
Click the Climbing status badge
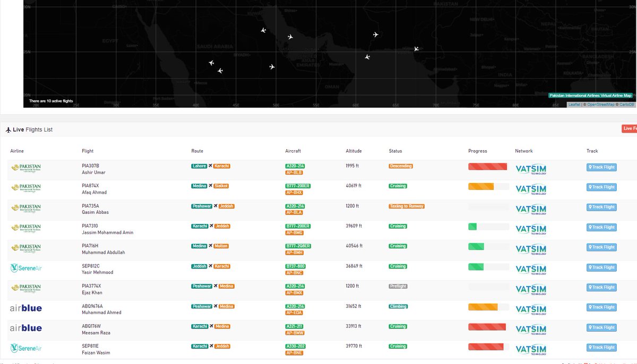(x=398, y=306)
